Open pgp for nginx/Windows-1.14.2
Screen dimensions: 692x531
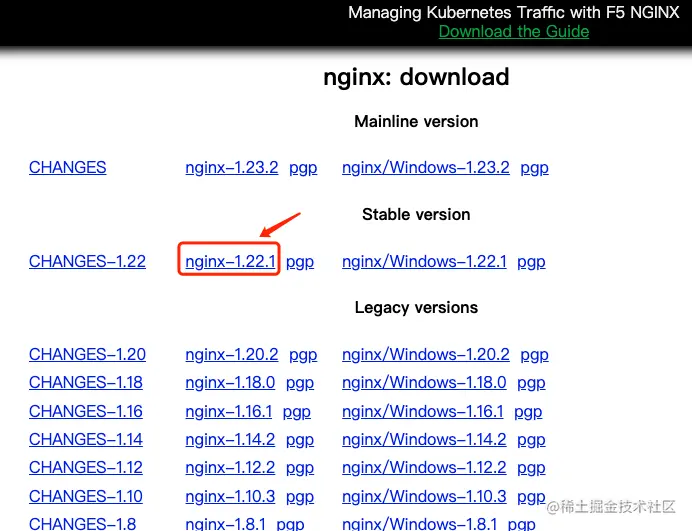pos(531,441)
